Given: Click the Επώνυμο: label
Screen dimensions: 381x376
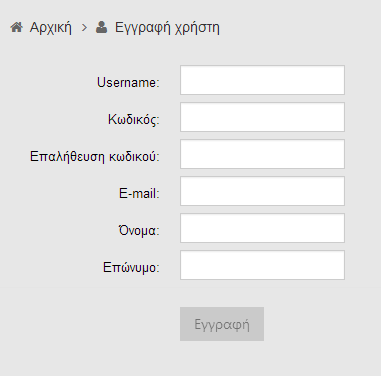Looking at the screenshot, I should (131, 267).
